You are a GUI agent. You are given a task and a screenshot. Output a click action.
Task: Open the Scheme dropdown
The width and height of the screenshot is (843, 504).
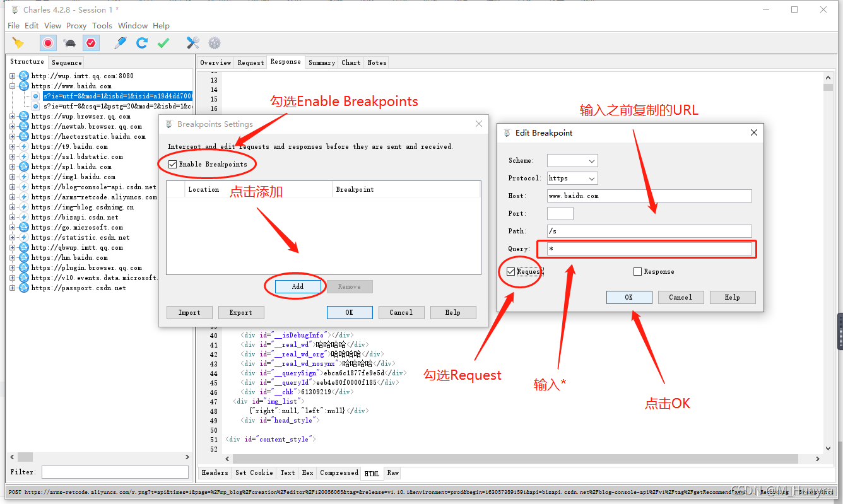coord(572,160)
